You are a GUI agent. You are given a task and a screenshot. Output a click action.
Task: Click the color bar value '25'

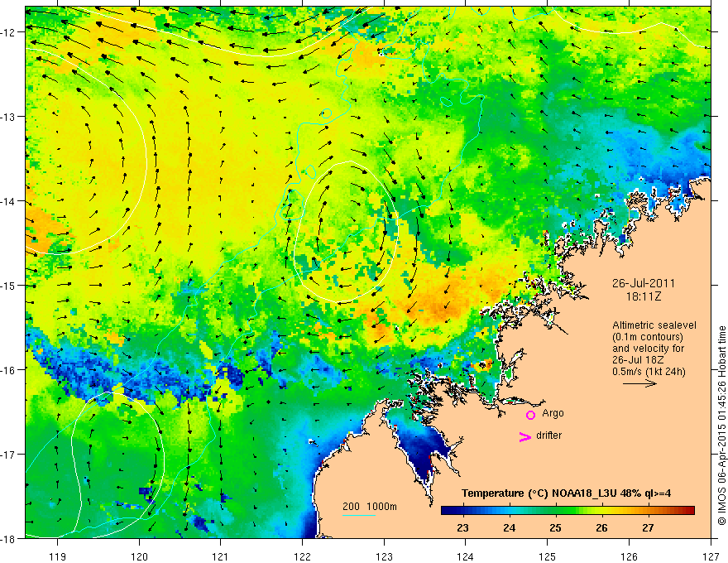point(555,527)
